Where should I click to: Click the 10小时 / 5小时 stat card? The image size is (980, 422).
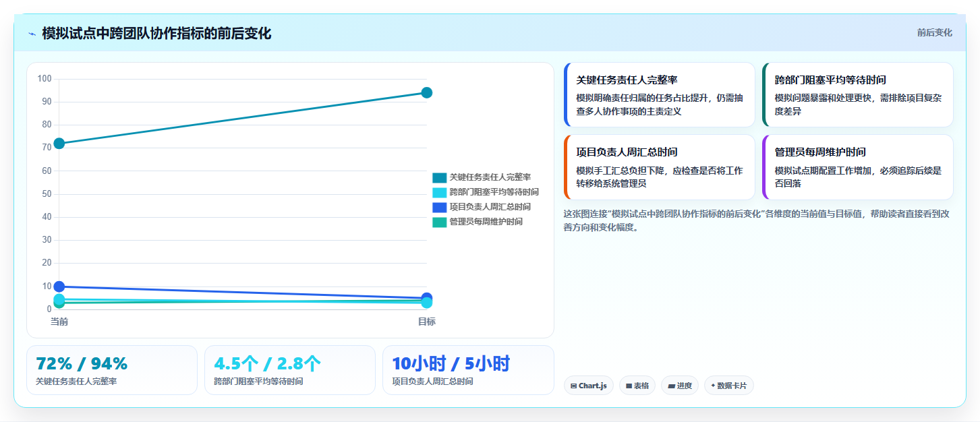(468, 370)
